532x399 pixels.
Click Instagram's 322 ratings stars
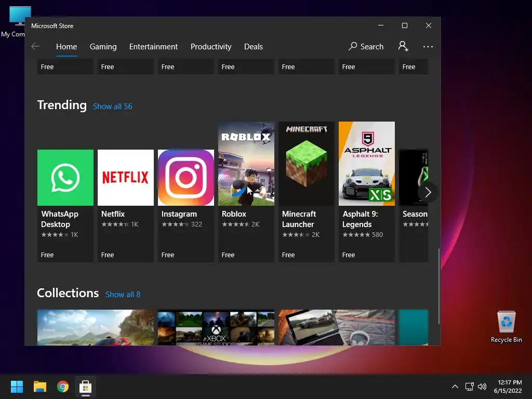182,224
